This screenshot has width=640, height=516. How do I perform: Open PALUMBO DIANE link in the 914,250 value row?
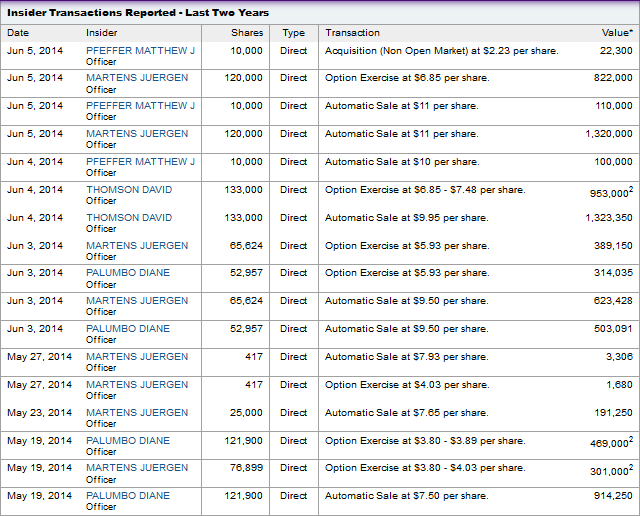pyautogui.click(x=128, y=496)
